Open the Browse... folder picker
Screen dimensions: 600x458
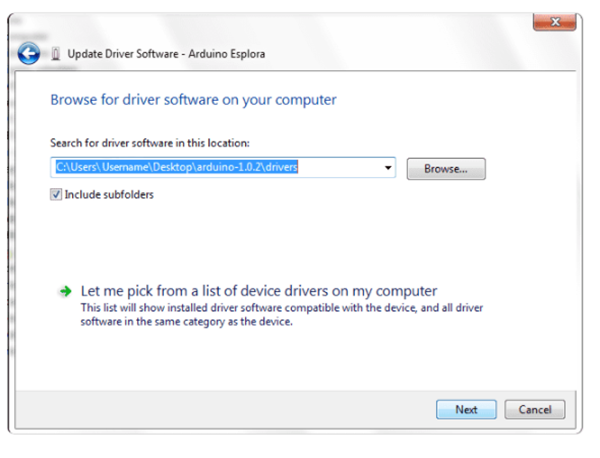pos(446,169)
